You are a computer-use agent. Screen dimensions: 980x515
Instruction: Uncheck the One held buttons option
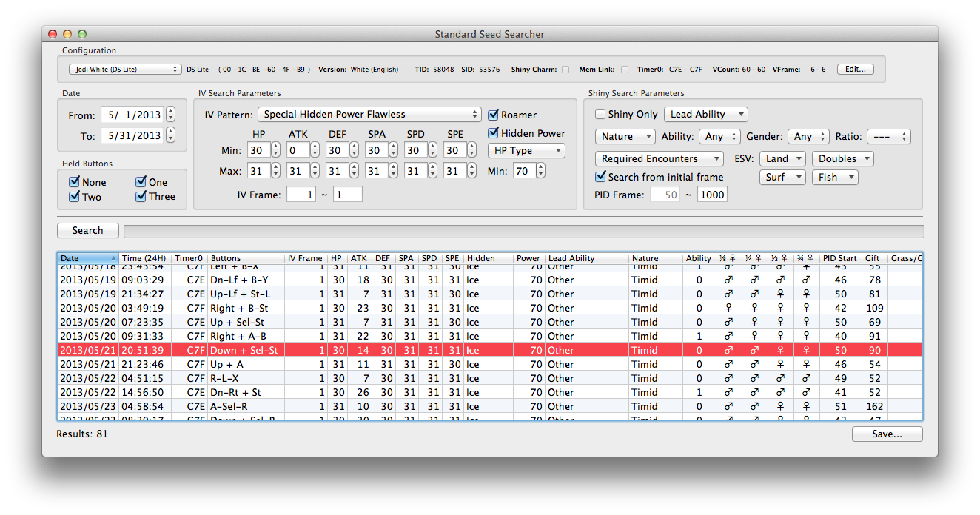pos(141,182)
